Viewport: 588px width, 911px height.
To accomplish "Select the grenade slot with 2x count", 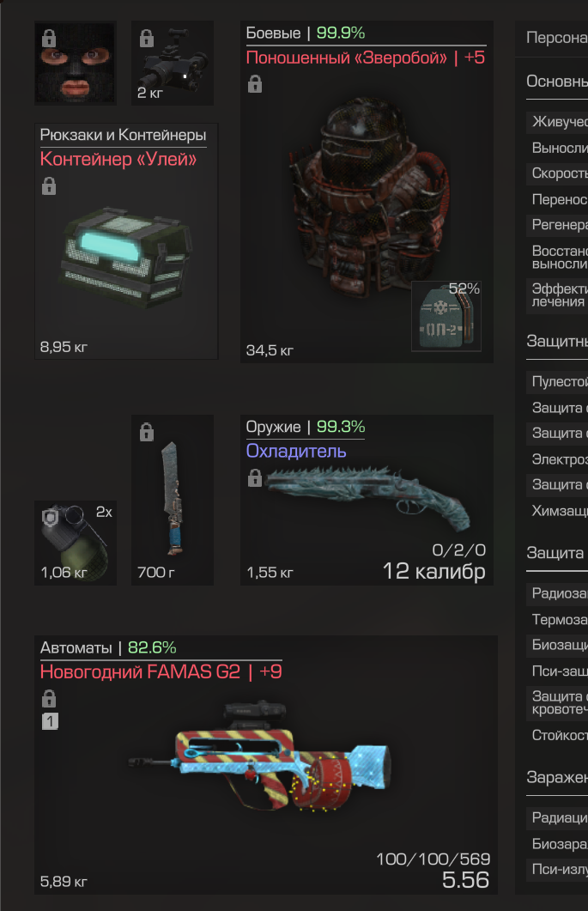I will coord(76,543).
